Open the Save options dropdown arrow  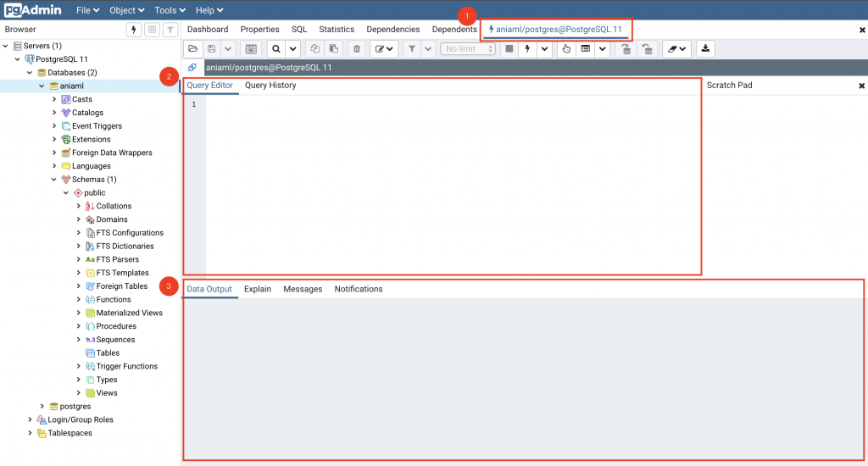[x=227, y=48]
